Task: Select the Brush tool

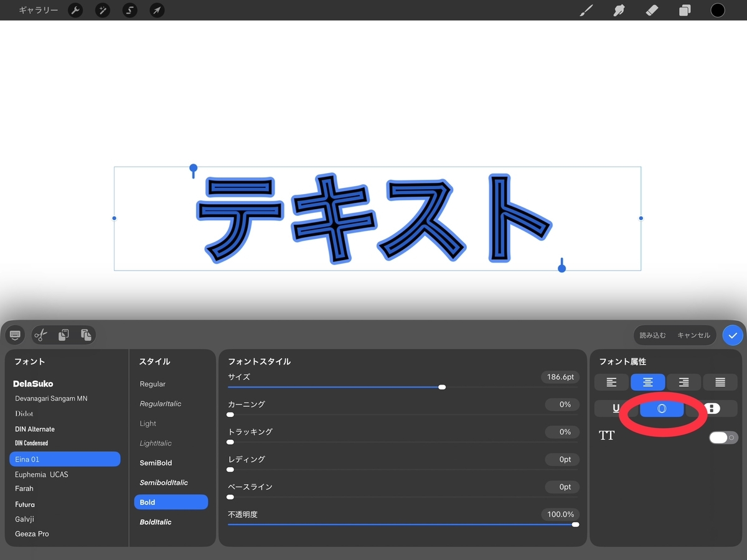Action: (x=586, y=11)
